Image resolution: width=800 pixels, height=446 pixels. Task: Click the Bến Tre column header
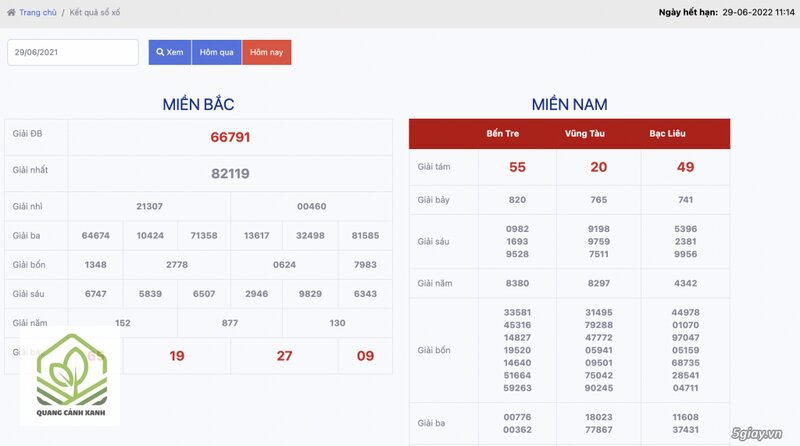tap(503, 134)
